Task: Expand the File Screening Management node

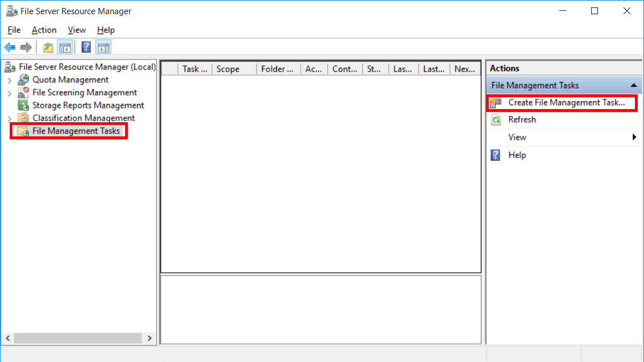Action: point(10,92)
